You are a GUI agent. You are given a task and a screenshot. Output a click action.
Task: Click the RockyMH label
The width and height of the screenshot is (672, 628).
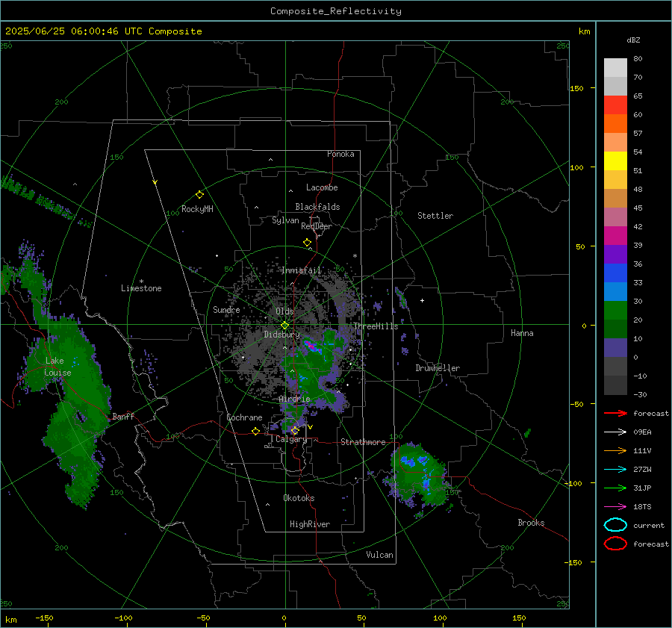point(197,209)
